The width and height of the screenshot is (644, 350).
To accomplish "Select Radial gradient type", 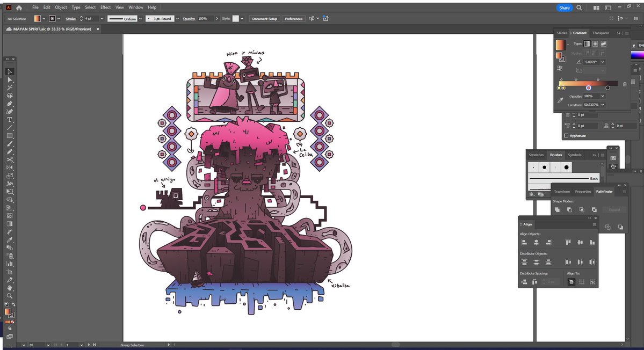I will [595, 44].
